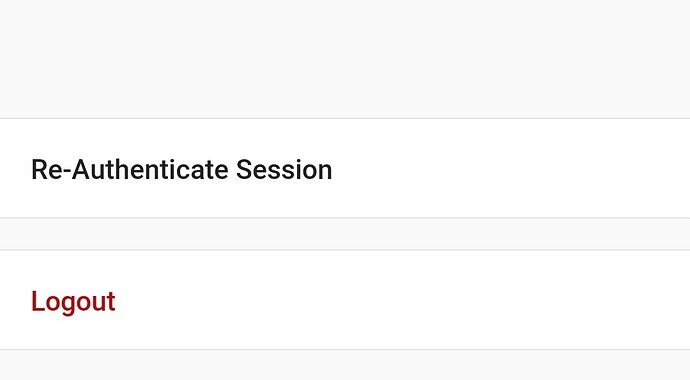Select the Re-Authenticate Session row
The height and width of the screenshot is (380, 690).
pyautogui.click(x=345, y=168)
